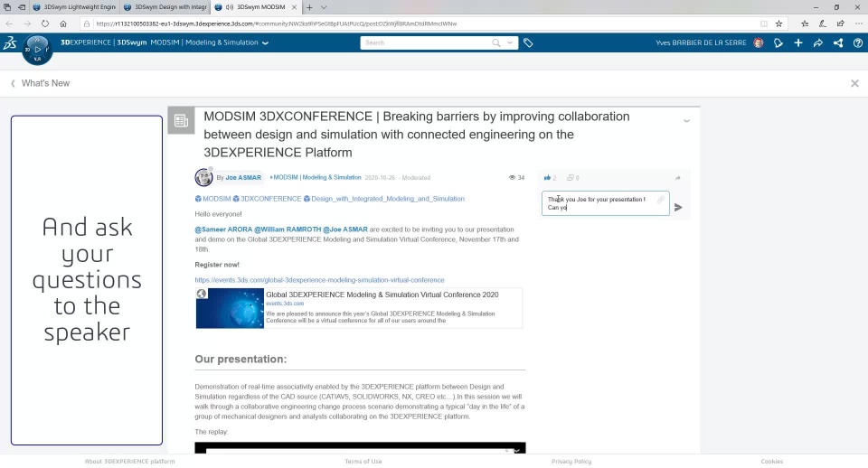868x468 pixels.
Task: Click events.3ds.com in the preview card
Action: click(x=285, y=304)
